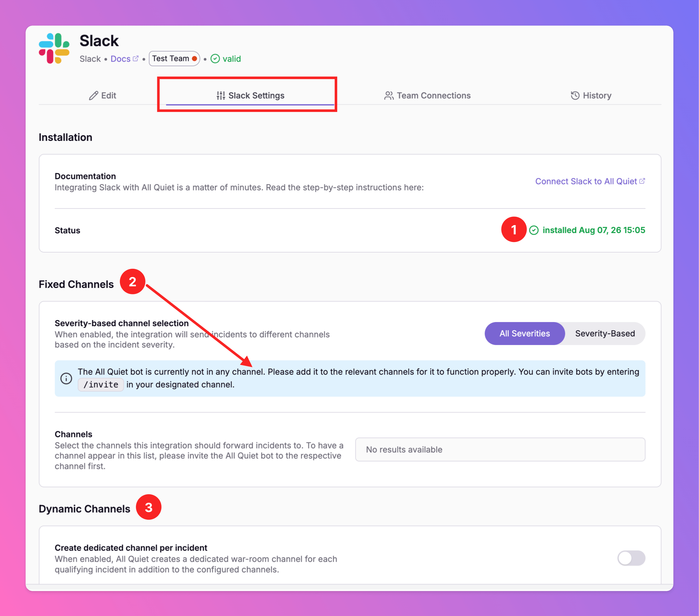Click the Create dedicated channel per incident label
The height and width of the screenshot is (616, 699).
click(x=131, y=548)
